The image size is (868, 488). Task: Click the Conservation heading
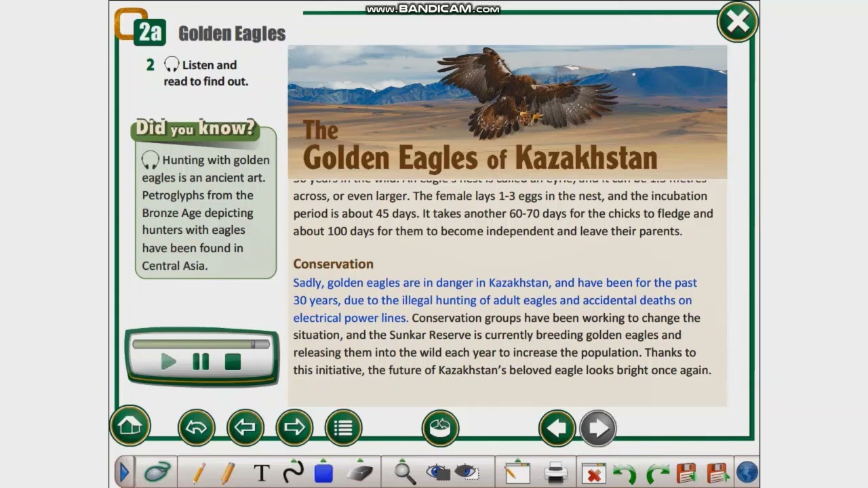pyautogui.click(x=333, y=264)
